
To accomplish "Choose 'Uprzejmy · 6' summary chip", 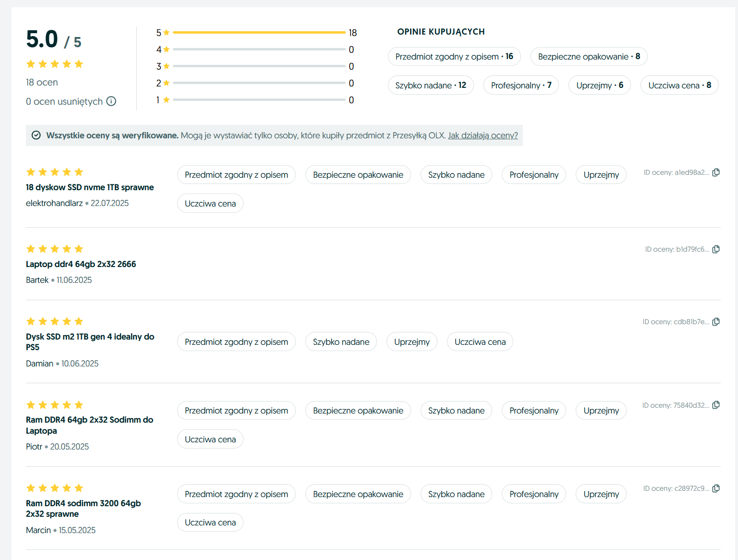I will (599, 85).
